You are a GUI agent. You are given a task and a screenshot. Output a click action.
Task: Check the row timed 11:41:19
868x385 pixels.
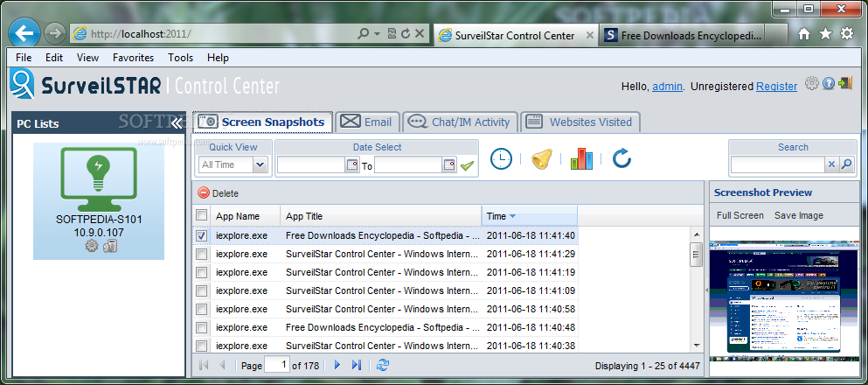click(202, 272)
